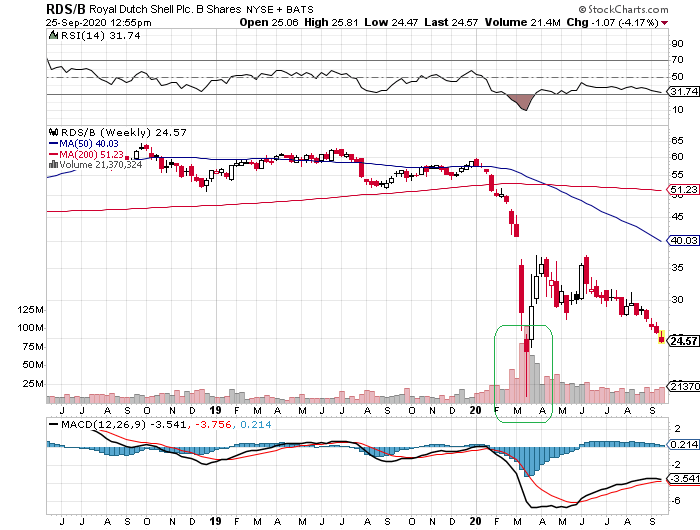Viewport: 700px width, 530px height.
Task: Click the 24.57 last price tag
Action: 683,341
